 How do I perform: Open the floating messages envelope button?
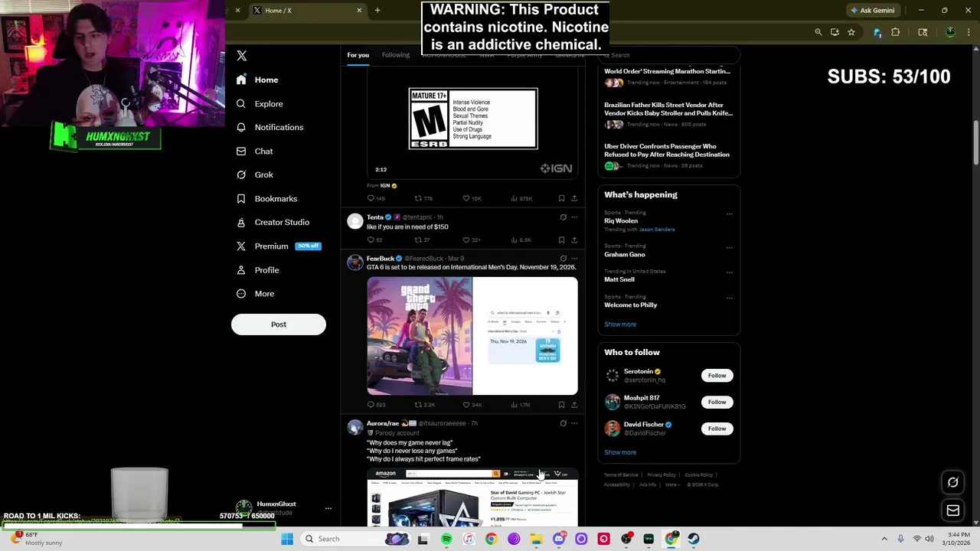[953, 510]
